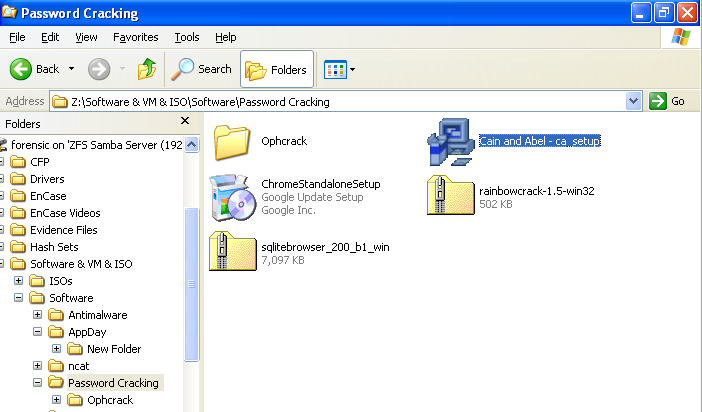Go up one folder level

(147, 69)
